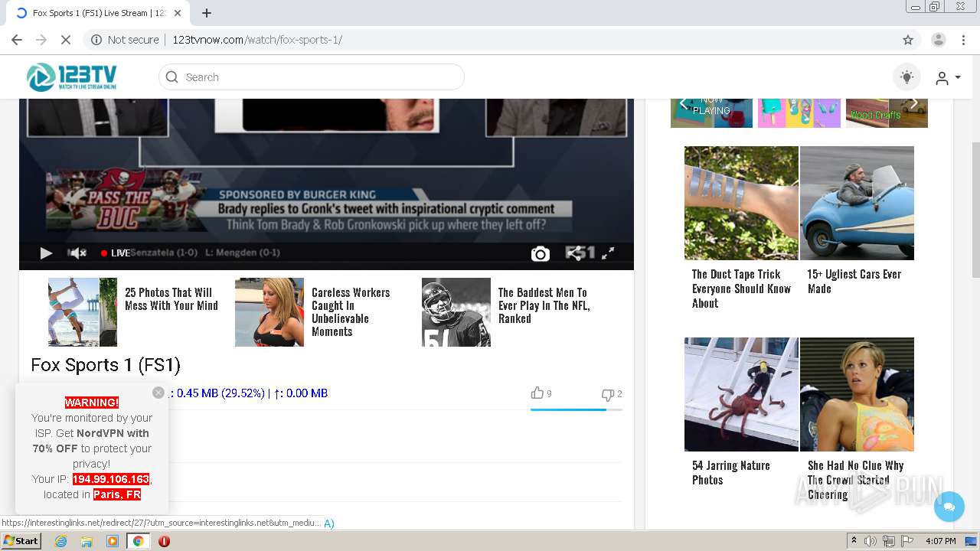
Task: Open Chrome's three-dot menu
Action: pos(963,40)
